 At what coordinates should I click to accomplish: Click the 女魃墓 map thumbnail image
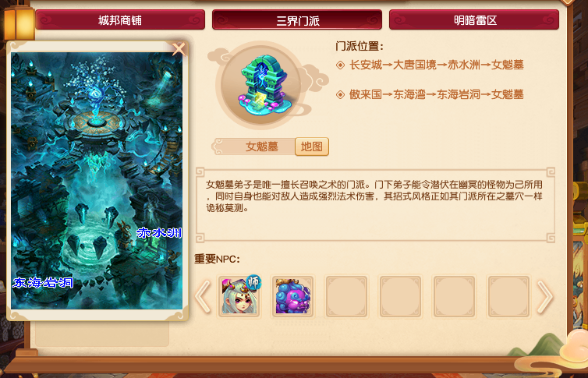point(97,181)
